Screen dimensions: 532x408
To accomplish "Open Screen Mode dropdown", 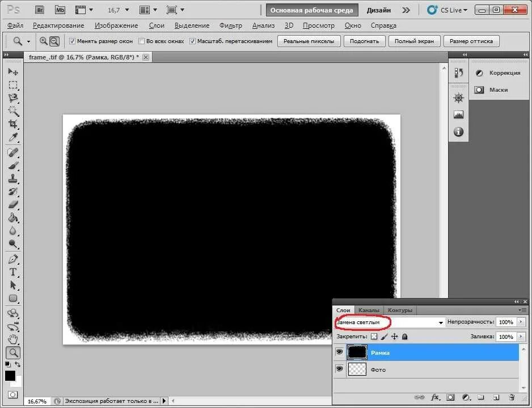I will tap(175, 10).
